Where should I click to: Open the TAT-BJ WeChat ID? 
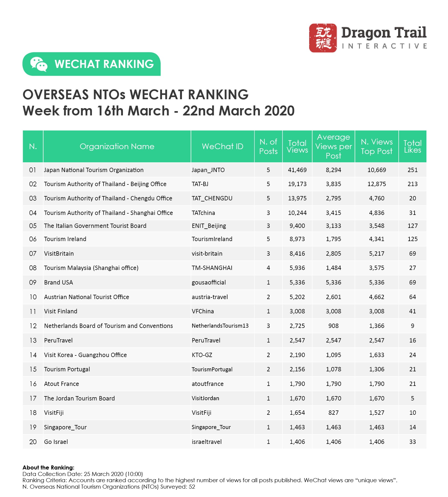[200, 184]
